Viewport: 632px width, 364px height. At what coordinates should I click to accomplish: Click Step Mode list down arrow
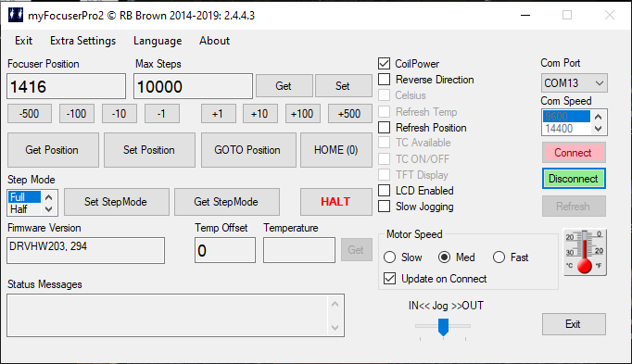49,209
